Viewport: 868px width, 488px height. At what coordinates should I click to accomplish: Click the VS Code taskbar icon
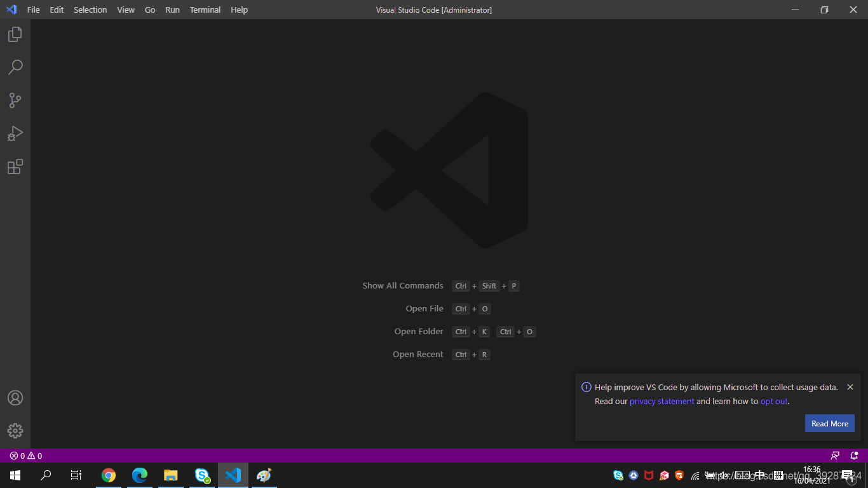pos(233,475)
